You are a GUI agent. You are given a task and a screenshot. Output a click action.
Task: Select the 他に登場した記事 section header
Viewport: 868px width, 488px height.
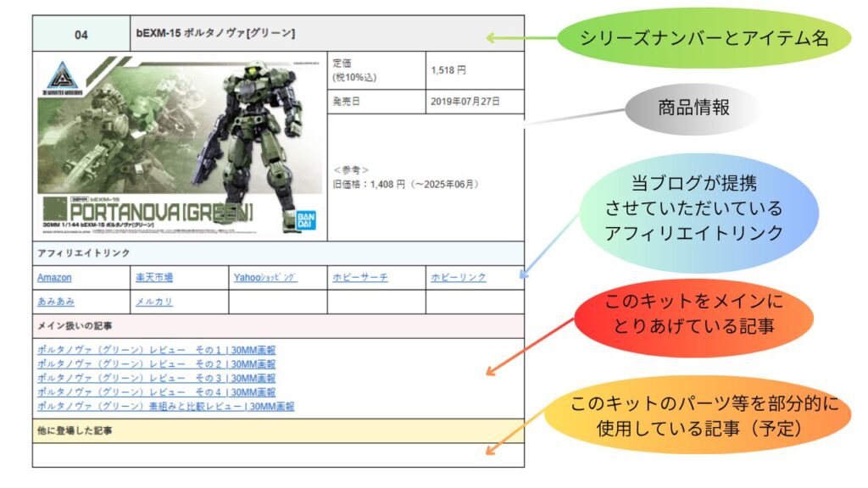pyautogui.click(x=278, y=430)
